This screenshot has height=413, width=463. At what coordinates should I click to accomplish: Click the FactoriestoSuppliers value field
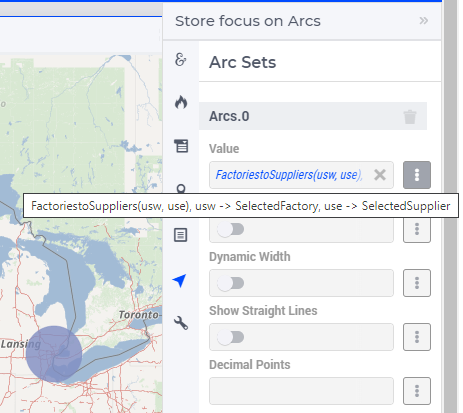pos(301,175)
